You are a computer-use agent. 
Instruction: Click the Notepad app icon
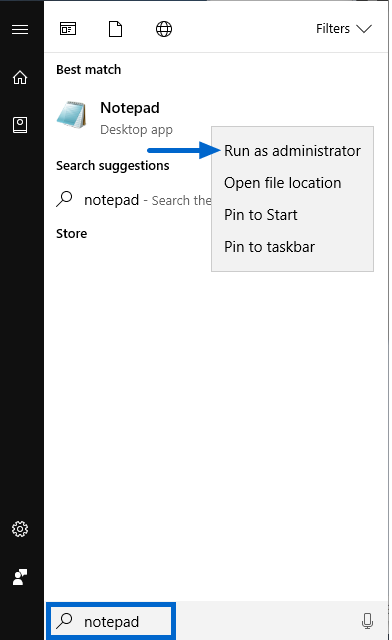click(x=72, y=115)
